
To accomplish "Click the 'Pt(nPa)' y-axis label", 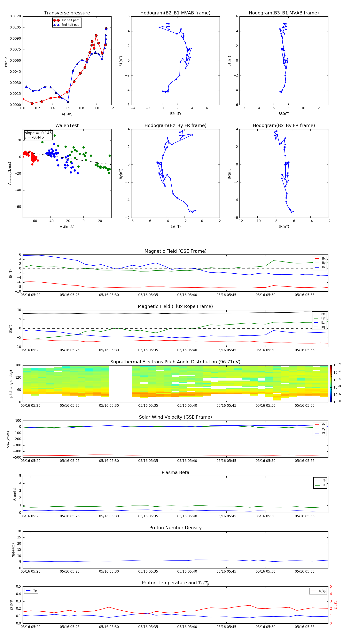I will click(6, 61).
